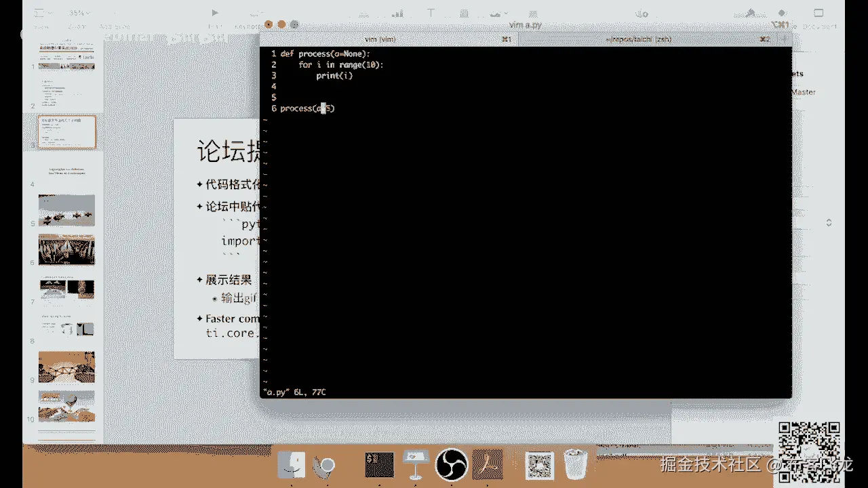This screenshot has width=868, height=488.
Task: Select slide 9 thumbnail in the navigator
Action: click(66, 367)
